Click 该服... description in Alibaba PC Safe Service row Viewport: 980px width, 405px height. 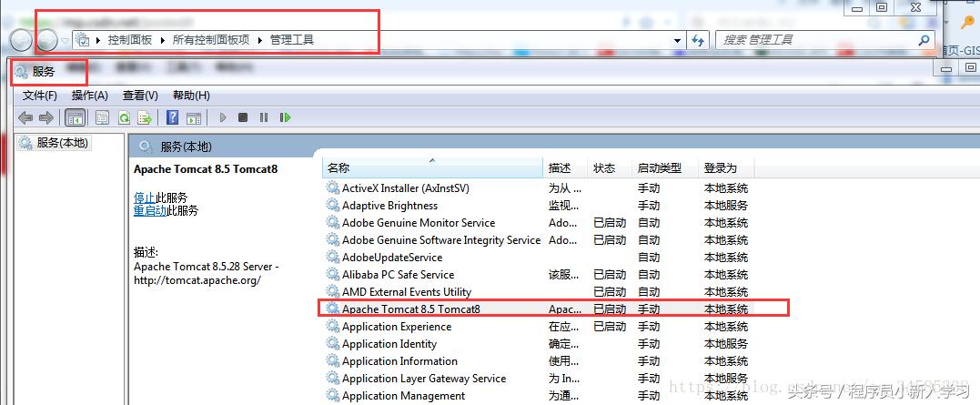pos(565,274)
